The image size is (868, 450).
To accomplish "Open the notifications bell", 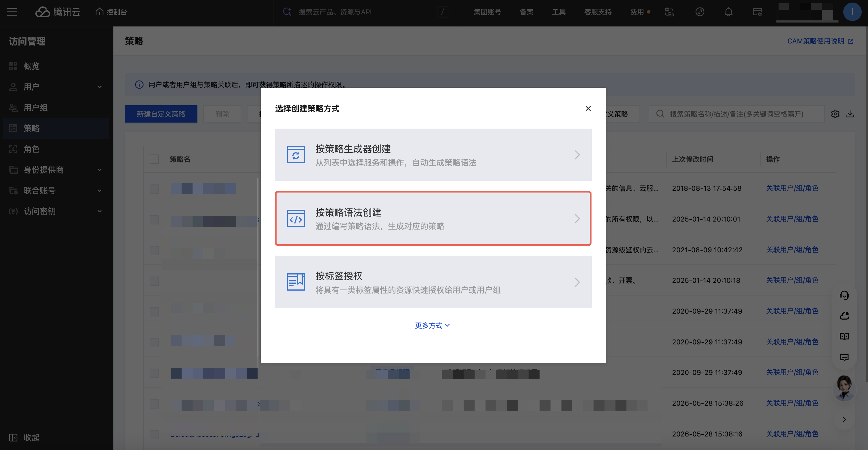I will (728, 12).
